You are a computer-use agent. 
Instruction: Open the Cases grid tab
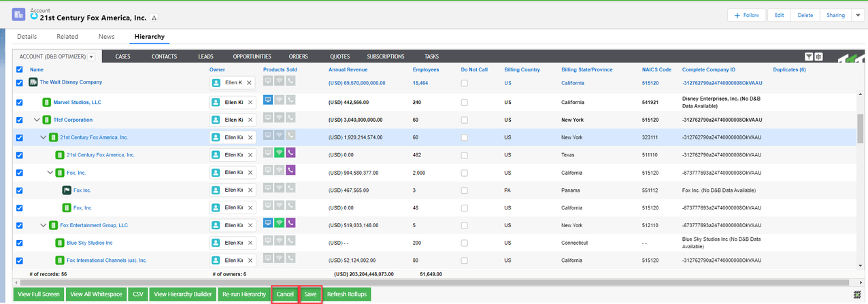click(x=123, y=56)
